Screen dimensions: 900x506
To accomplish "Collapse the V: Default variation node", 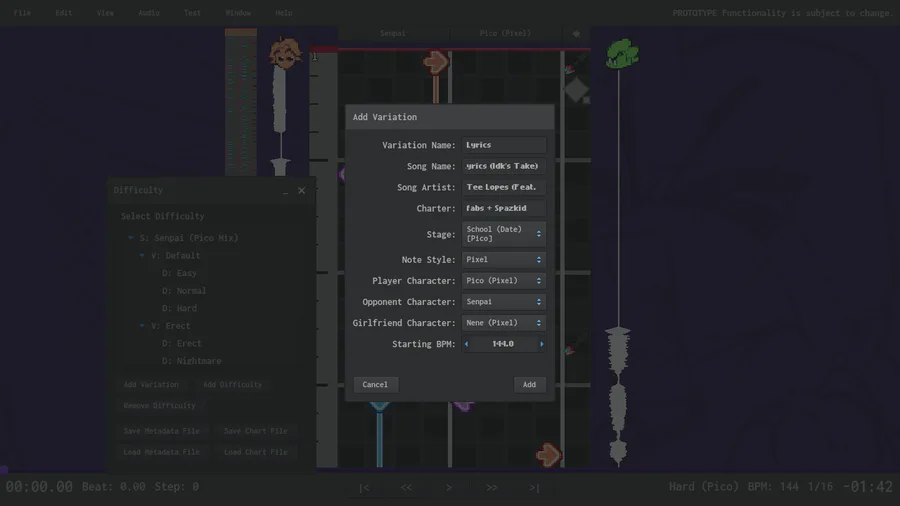I will (x=142, y=255).
